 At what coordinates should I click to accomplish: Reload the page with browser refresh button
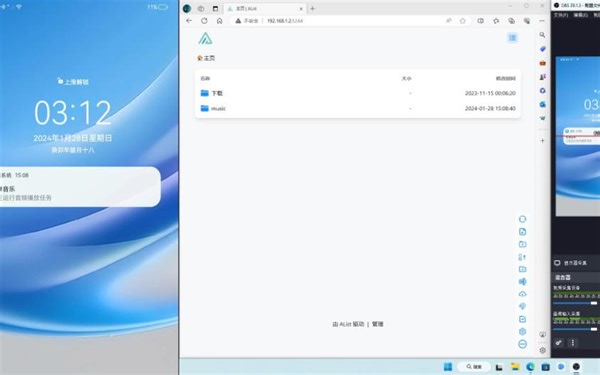pos(204,21)
